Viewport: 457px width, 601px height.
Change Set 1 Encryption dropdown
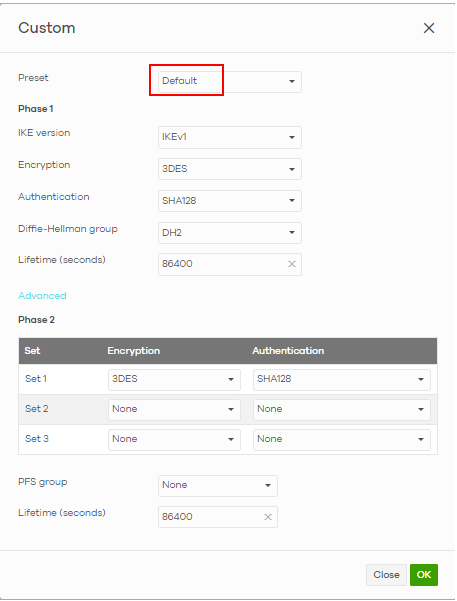tap(174, 379)
